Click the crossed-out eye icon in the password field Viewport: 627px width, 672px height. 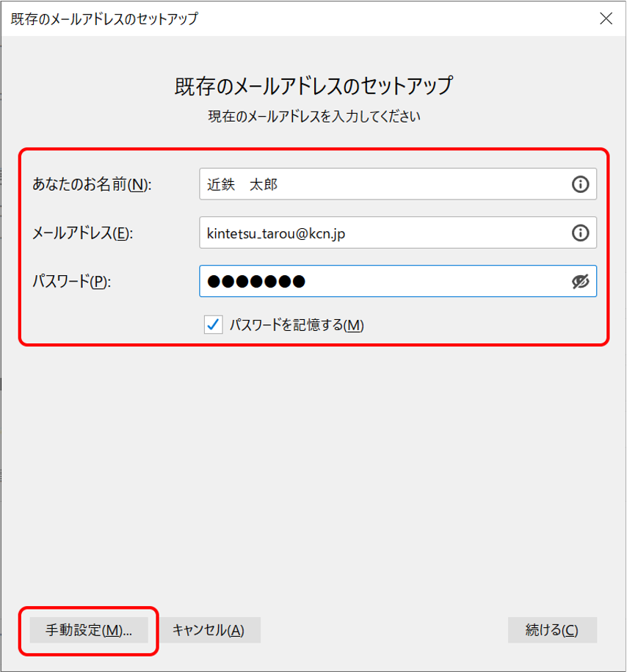[581, 281]
